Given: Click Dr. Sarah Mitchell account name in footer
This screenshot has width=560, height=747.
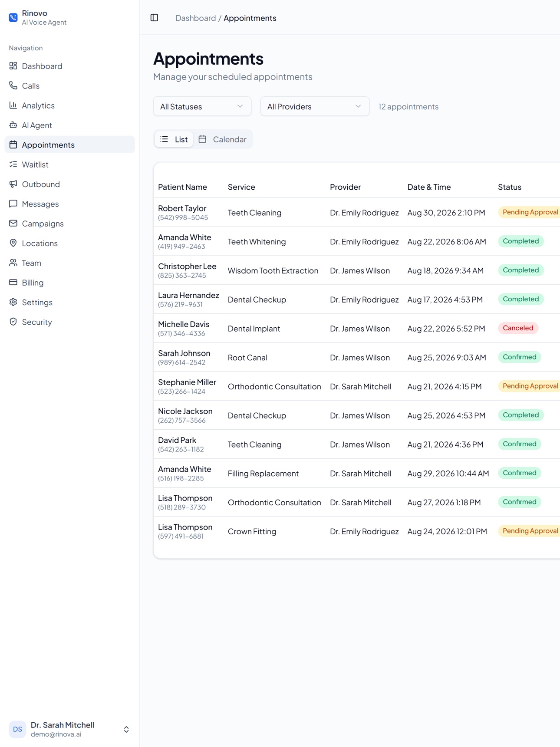Looking at the screenshot, I should [x=63, y=725].
